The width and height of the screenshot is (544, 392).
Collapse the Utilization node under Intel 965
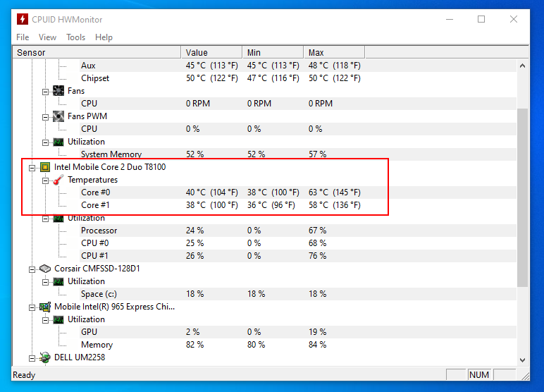(45, 321)
